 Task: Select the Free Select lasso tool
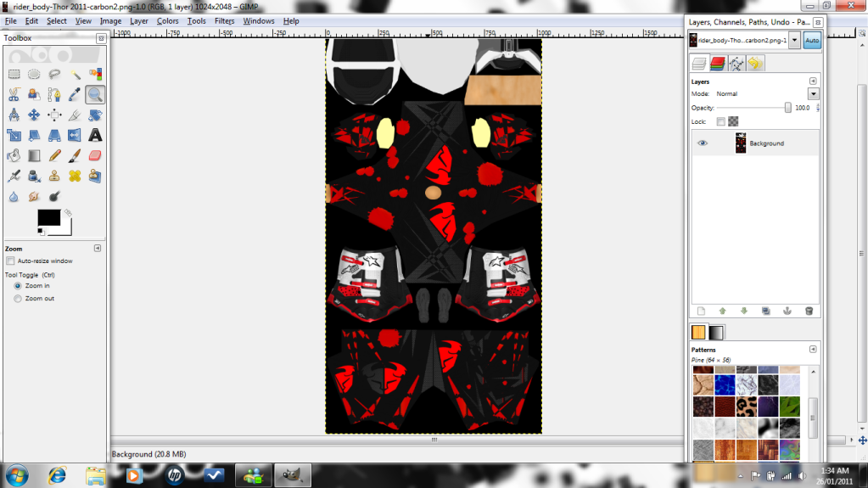pos(54,74)
